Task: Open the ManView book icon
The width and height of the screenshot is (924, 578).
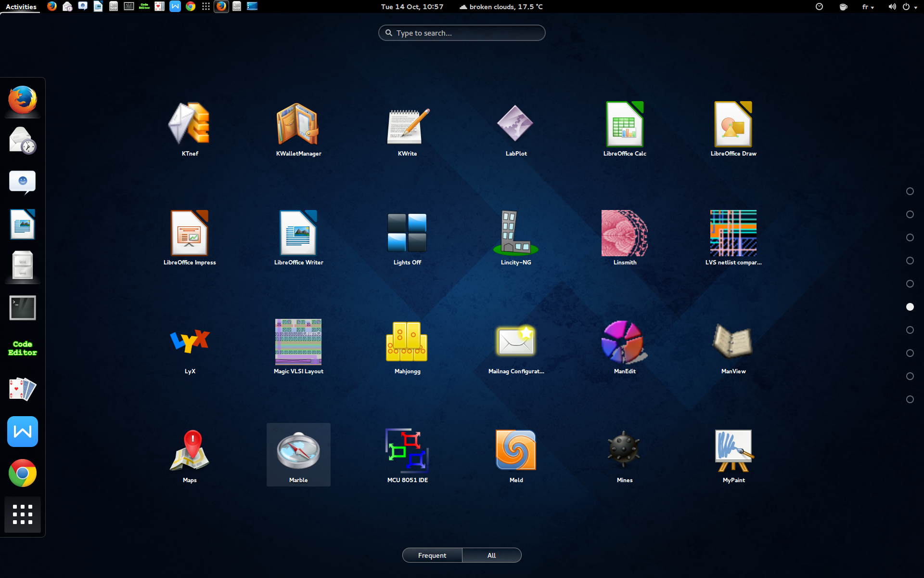Action: (733, 346)
